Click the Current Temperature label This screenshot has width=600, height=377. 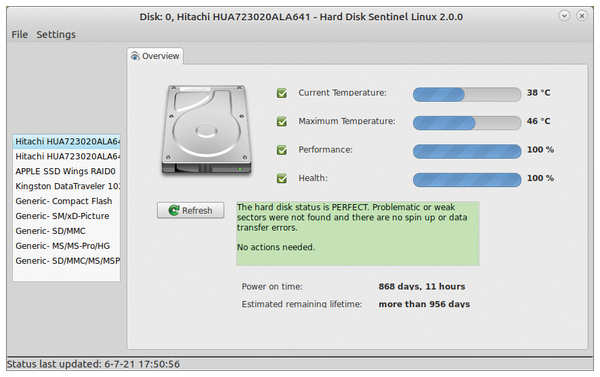(342, 93)
